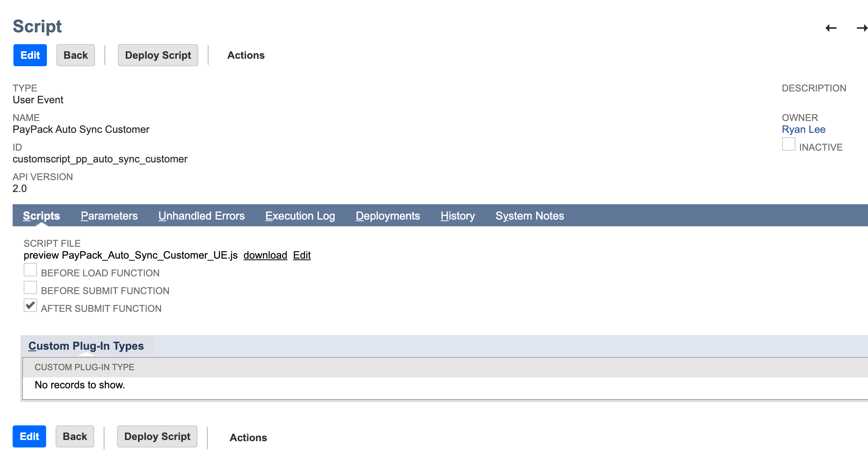Open the Unhandled Errors tab

[x=201, y=216]
